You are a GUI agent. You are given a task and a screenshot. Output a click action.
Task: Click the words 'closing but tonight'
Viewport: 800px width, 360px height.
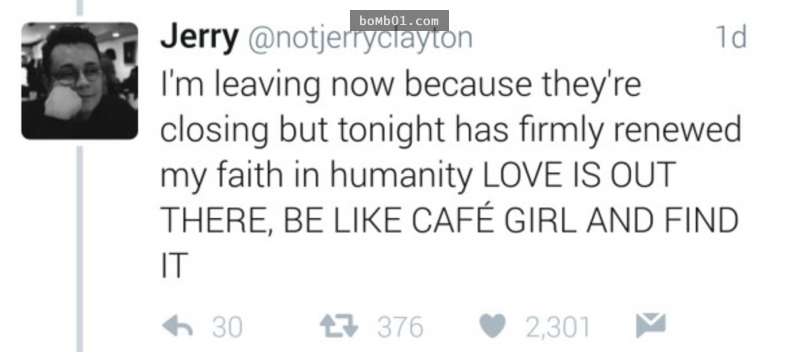tap(302, 131)
